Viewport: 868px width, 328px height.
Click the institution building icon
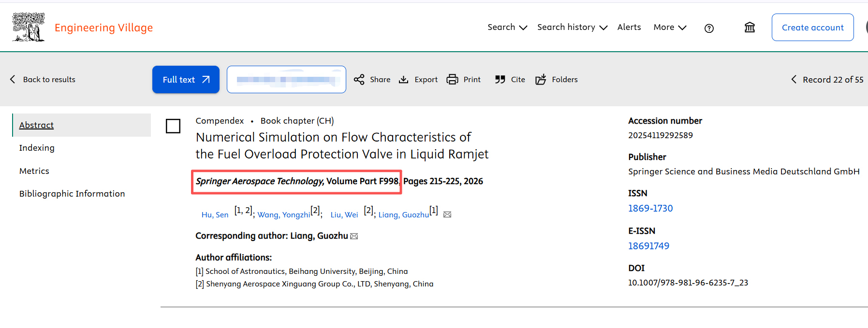pyautogui.click(x=750, y=28)
